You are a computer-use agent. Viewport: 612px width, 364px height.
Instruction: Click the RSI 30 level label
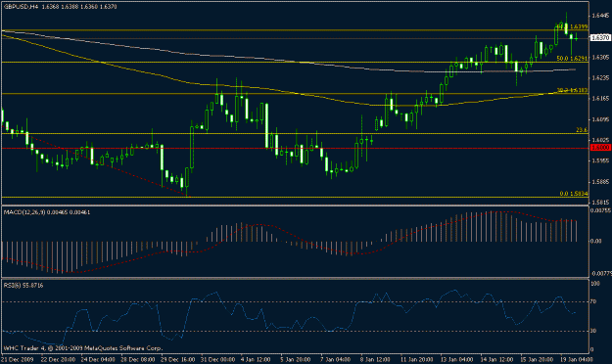(593, 331)
